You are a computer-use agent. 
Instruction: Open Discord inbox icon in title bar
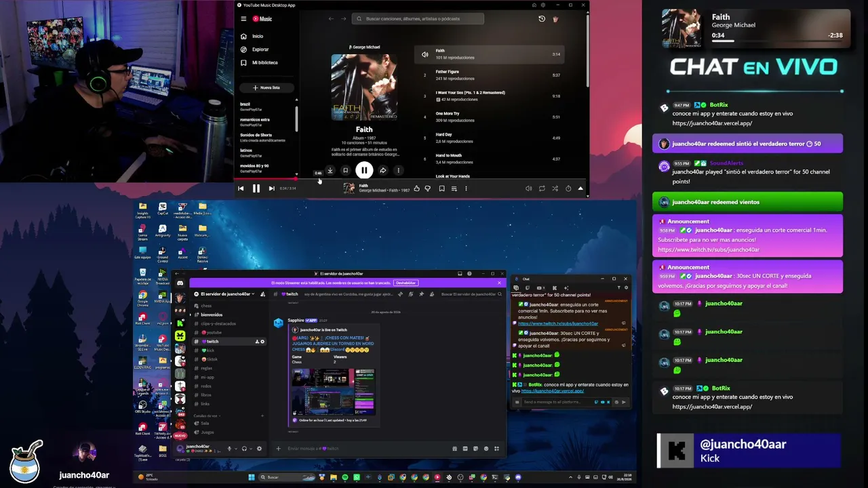(x=460, y=274)
